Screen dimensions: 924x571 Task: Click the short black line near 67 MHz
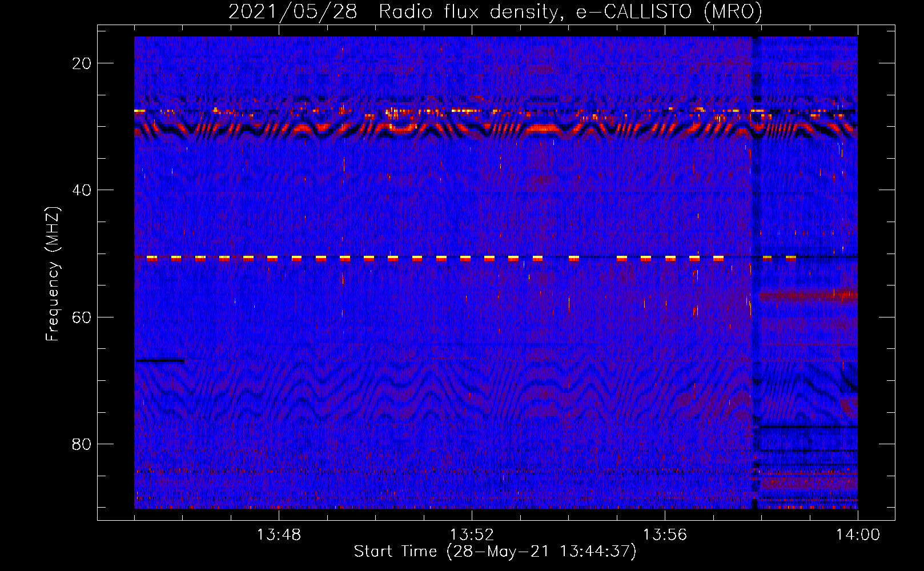(x=160, y=360)
